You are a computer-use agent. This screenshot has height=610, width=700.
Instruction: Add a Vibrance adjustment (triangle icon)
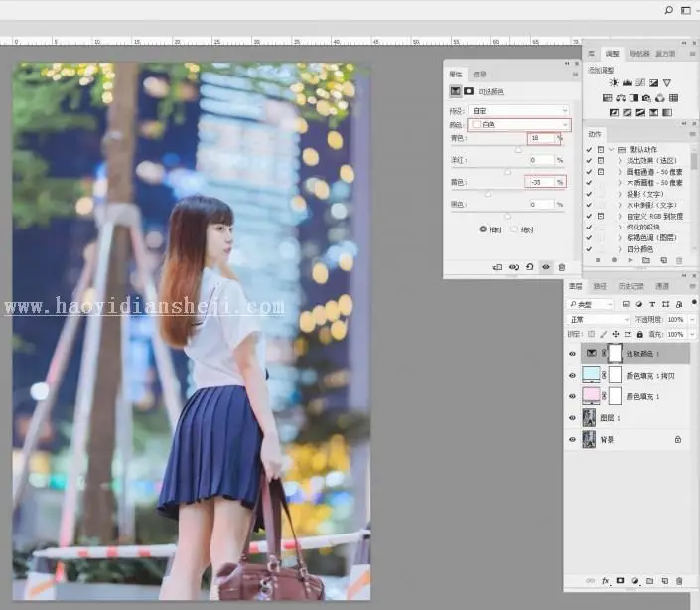coord(667,83)
